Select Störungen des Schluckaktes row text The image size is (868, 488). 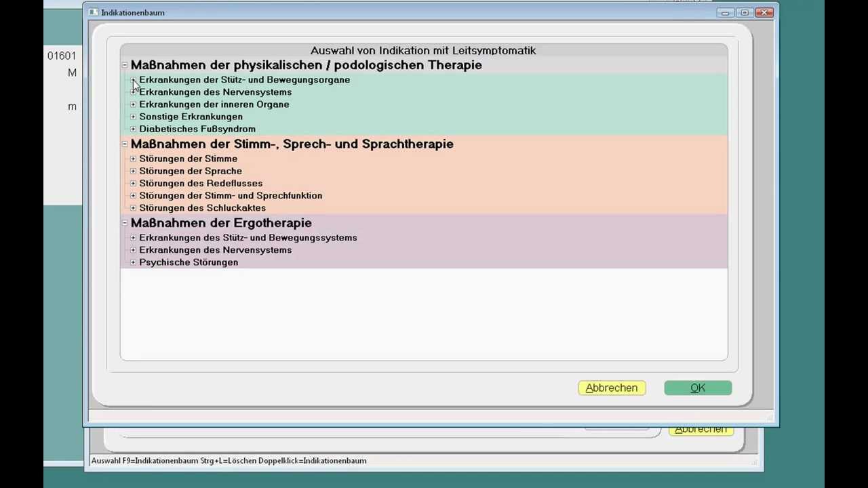click(x=202, y=207)
